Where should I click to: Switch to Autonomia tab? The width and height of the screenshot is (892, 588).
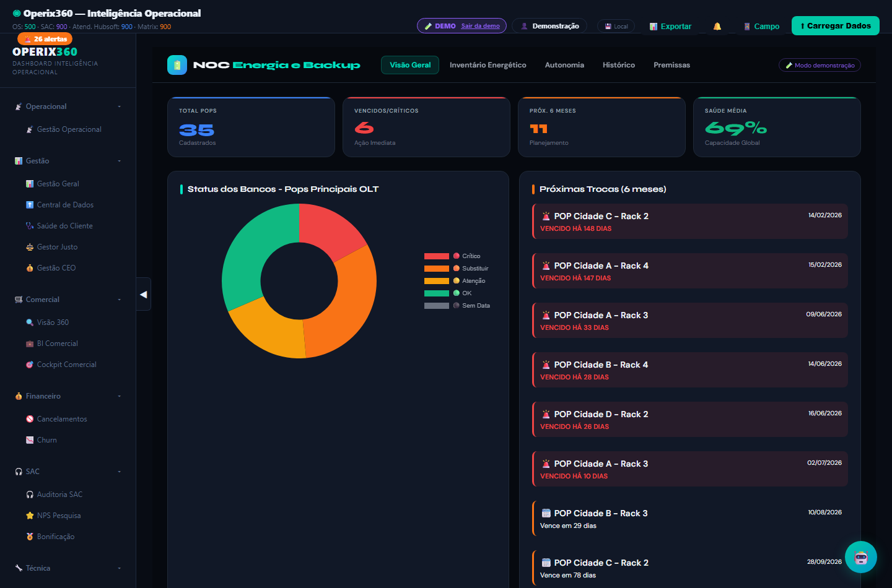click(x=564, y=65)
